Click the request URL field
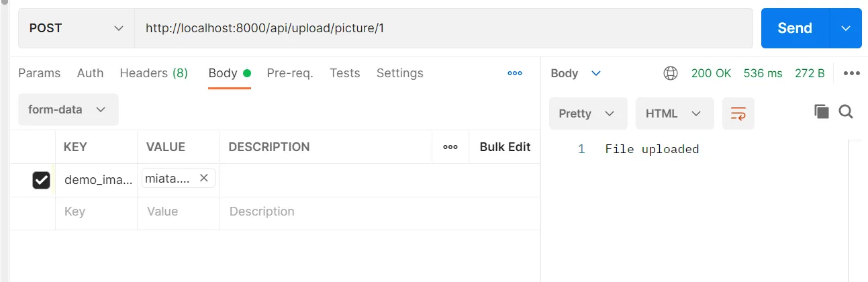The image size is (868, 282). (x=443, y=28)
